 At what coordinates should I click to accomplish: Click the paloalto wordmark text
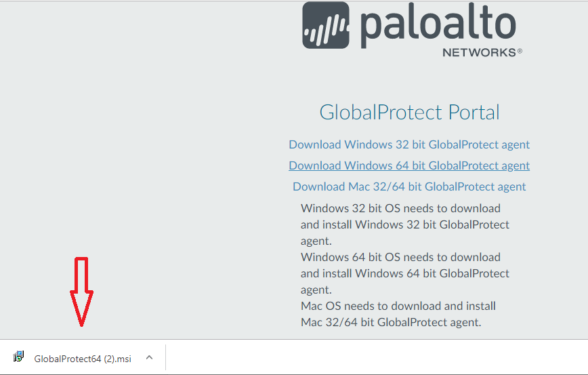click(438, 25)
